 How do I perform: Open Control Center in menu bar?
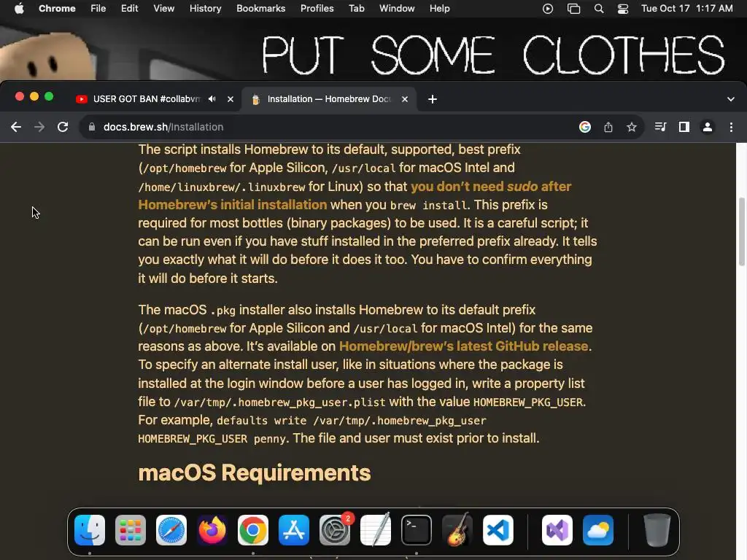point(623,9)
